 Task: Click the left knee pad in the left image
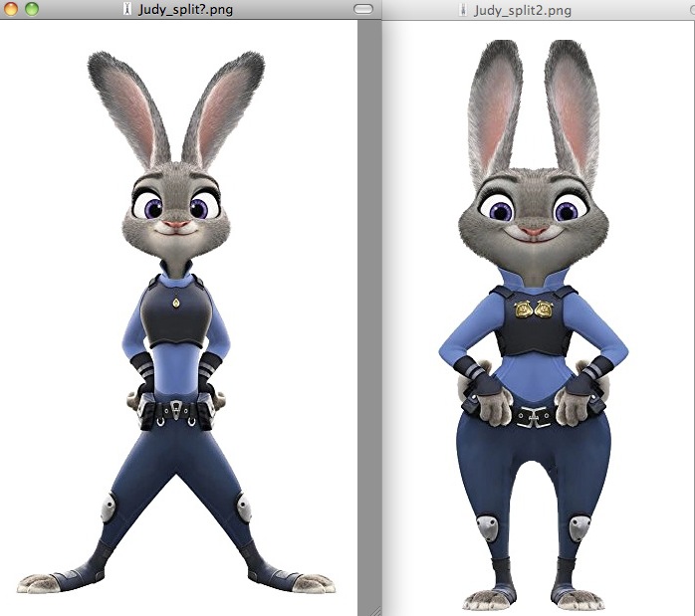click(108, 512)
